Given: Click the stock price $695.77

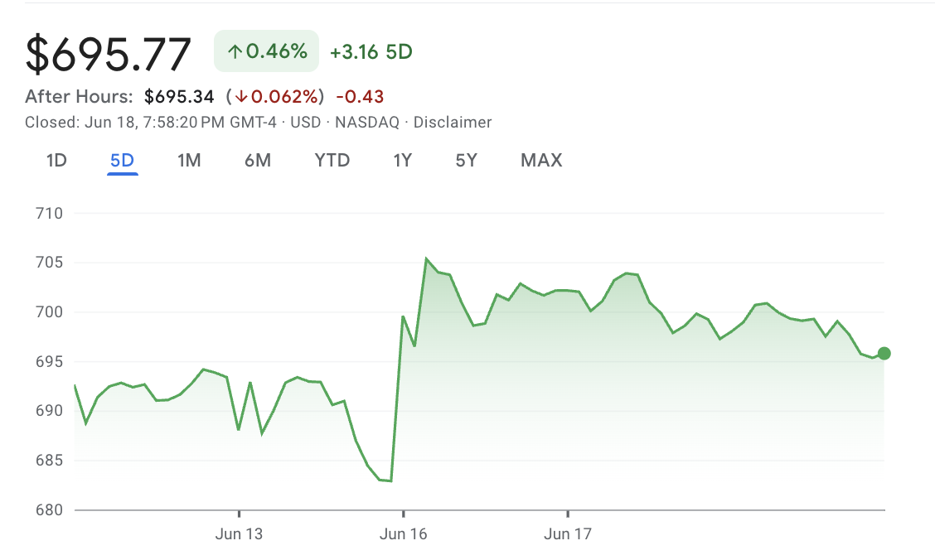Looking at the screenshot, I should coord(108,54).
